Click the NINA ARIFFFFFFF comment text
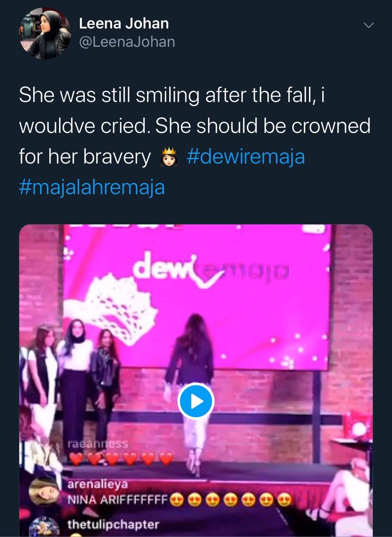Viewport: 392px width, 537px height. pos(118,500)
